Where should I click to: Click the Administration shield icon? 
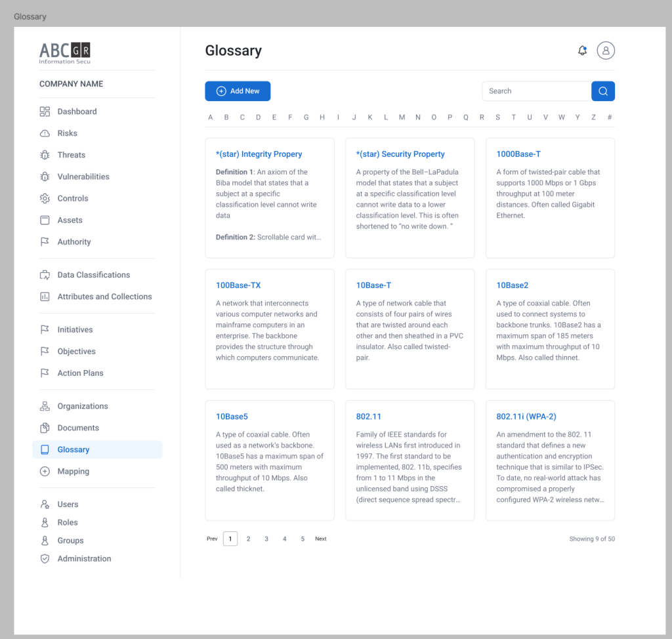(x=45, y=559)
